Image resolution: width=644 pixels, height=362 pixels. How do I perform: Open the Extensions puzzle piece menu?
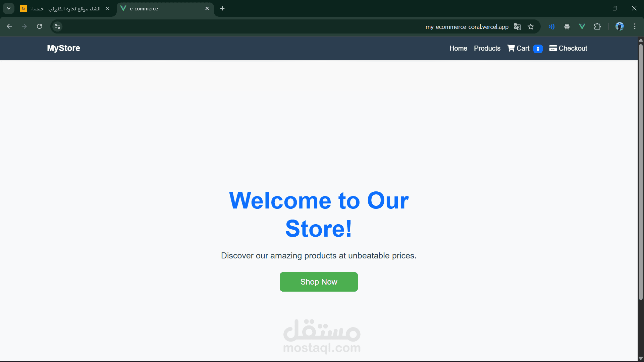(x=597, y=26)
